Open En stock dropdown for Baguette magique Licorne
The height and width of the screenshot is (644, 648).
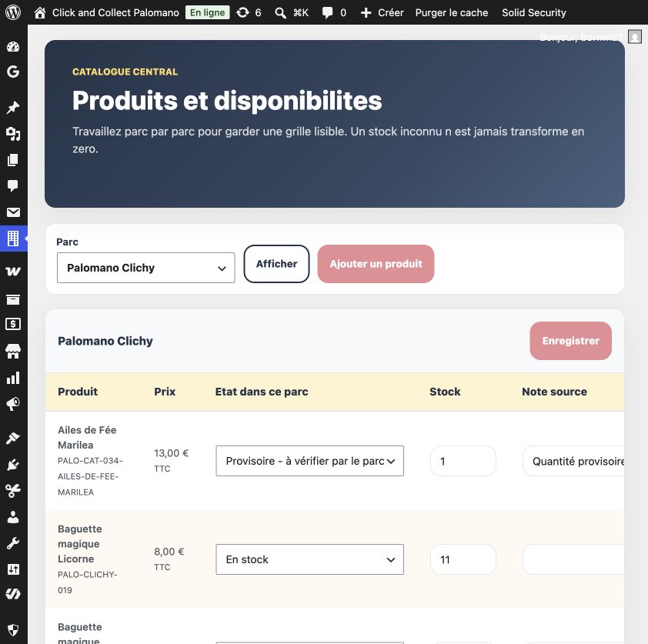pyautogui.click(x=309, y=559)
